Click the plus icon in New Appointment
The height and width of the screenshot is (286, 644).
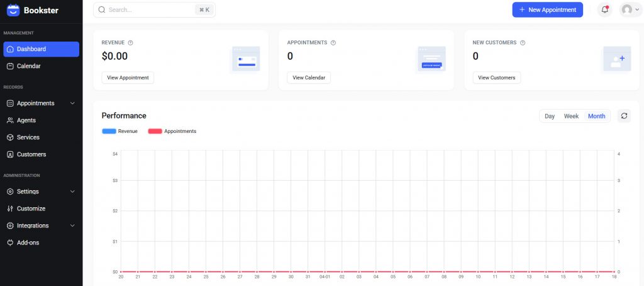pos(522,10)
